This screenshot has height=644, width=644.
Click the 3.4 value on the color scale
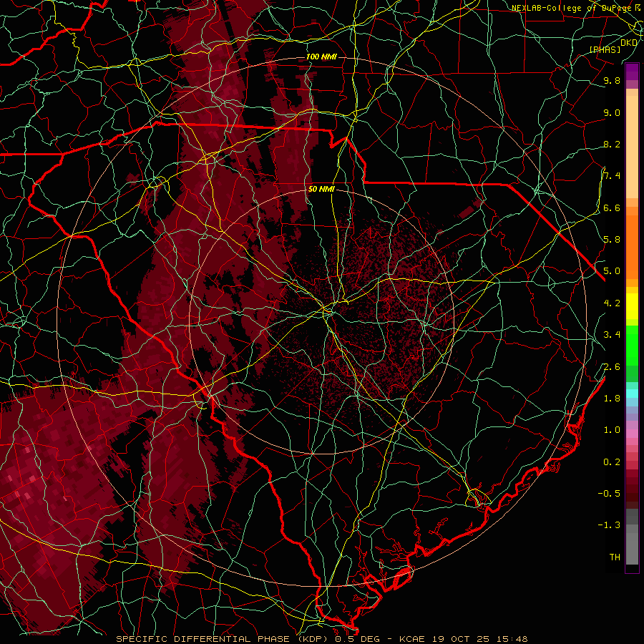pos(612,335)
